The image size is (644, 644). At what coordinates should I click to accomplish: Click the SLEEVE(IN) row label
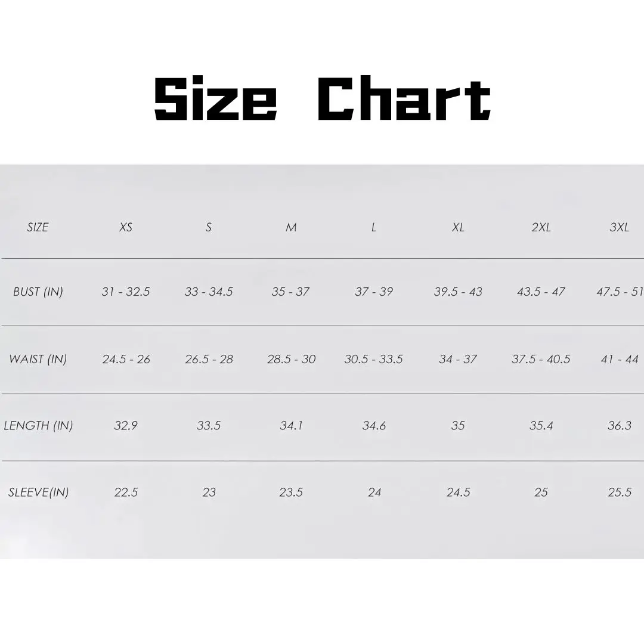coord(38,493)
